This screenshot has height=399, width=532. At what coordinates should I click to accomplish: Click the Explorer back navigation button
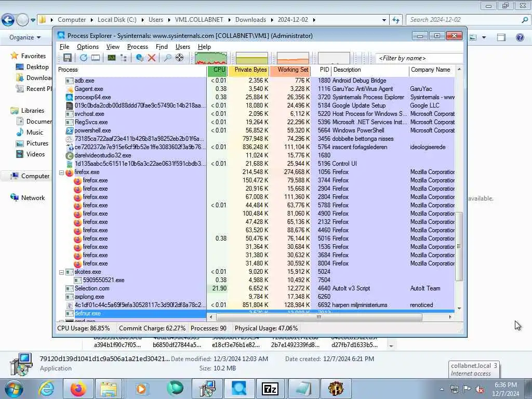point(7,20)
